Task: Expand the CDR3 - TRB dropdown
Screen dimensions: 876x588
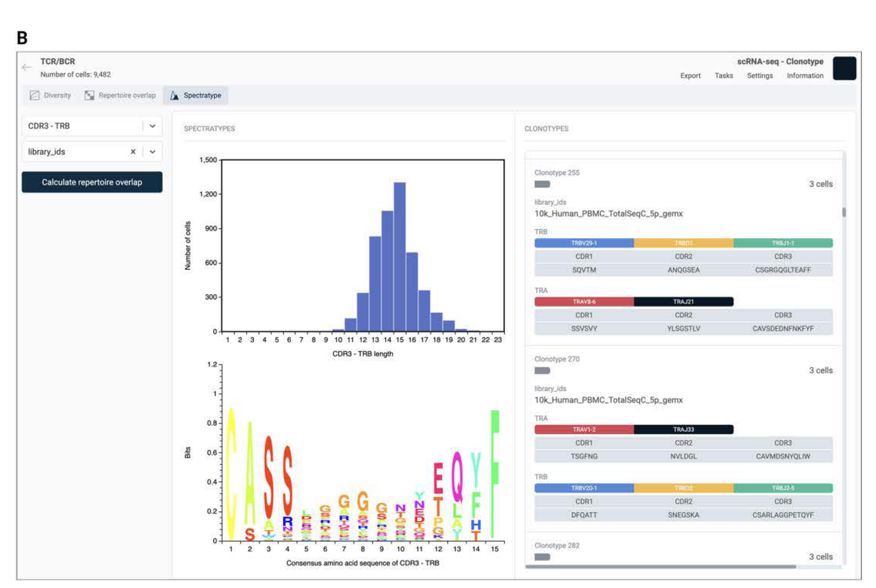Action: pyautogui.click(x=152, y=126)
